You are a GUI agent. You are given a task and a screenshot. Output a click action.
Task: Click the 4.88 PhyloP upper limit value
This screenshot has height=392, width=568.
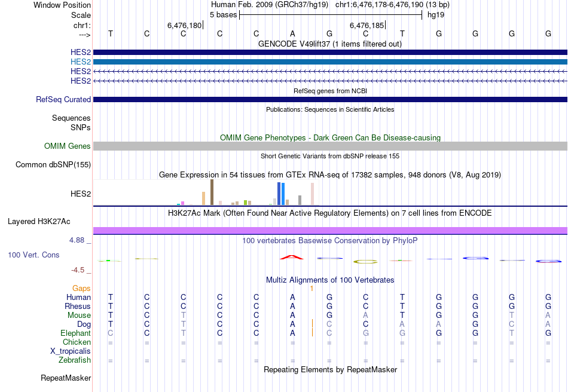(x=77, y=240)
